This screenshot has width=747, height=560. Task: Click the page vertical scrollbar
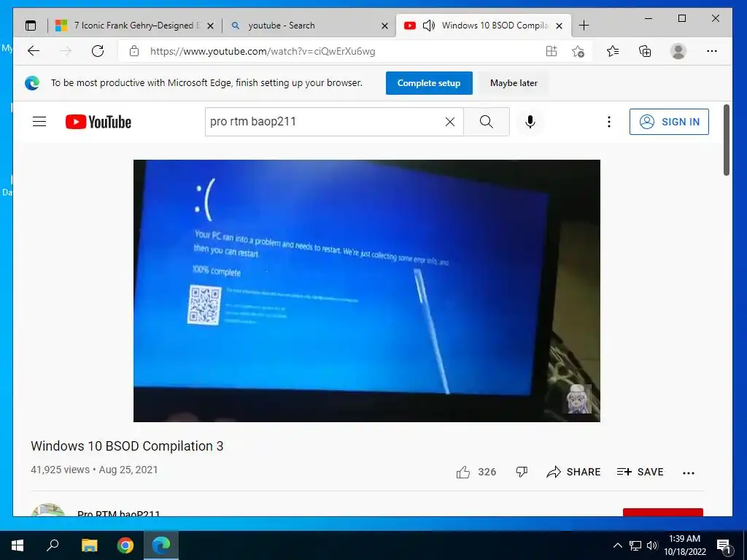(x=727, y=140)
